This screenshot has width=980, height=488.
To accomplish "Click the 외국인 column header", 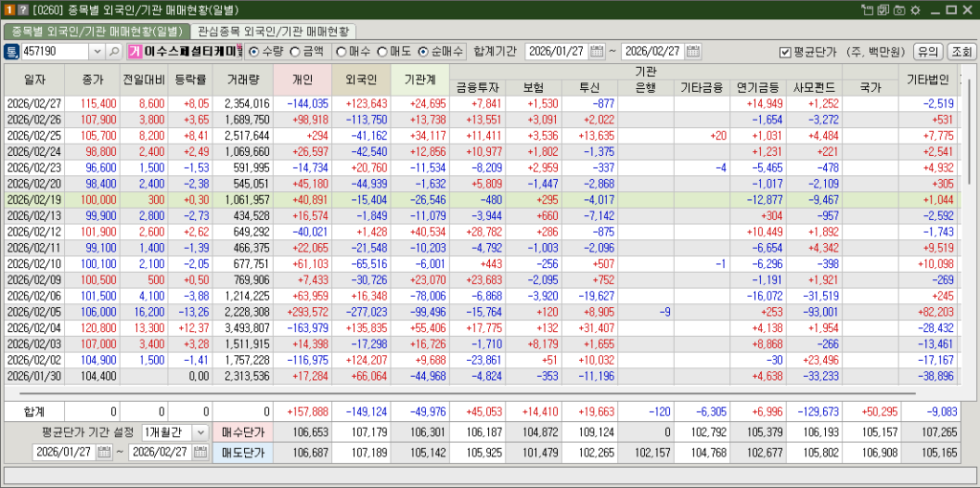I will (x=361, y=78).
